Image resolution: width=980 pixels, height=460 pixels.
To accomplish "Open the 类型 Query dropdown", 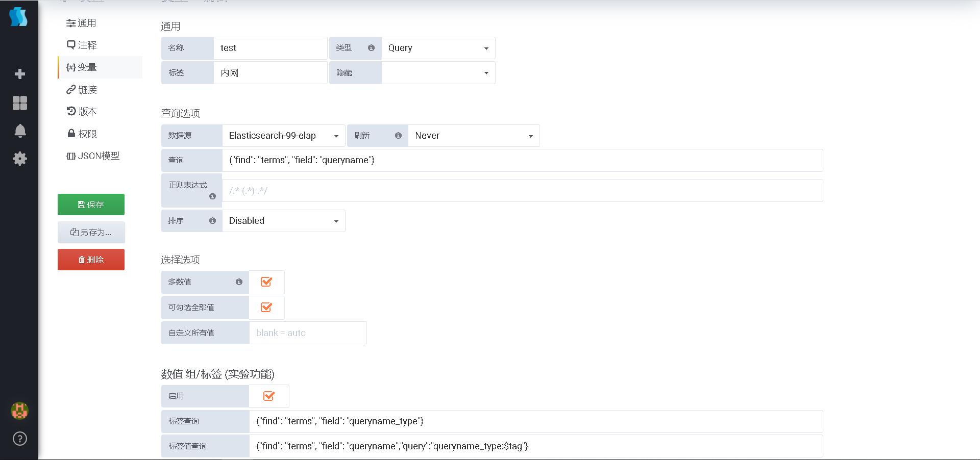I will [x=438, y=48].
